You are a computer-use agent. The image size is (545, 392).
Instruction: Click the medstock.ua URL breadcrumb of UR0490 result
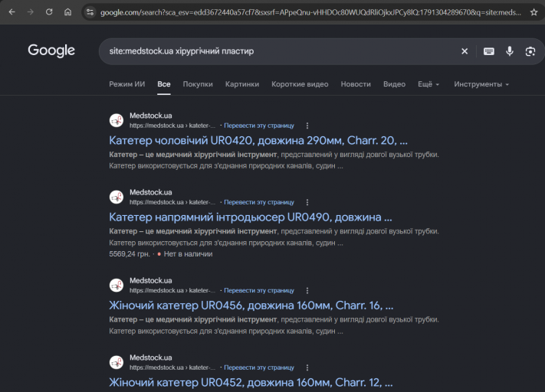[x=172, y=202]
